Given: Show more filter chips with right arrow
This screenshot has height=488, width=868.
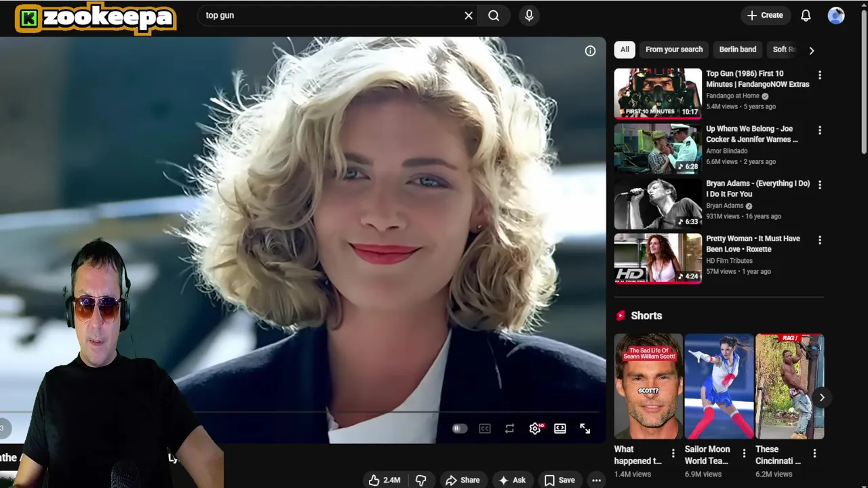Looking at the screenshot, I should point(811,50).
